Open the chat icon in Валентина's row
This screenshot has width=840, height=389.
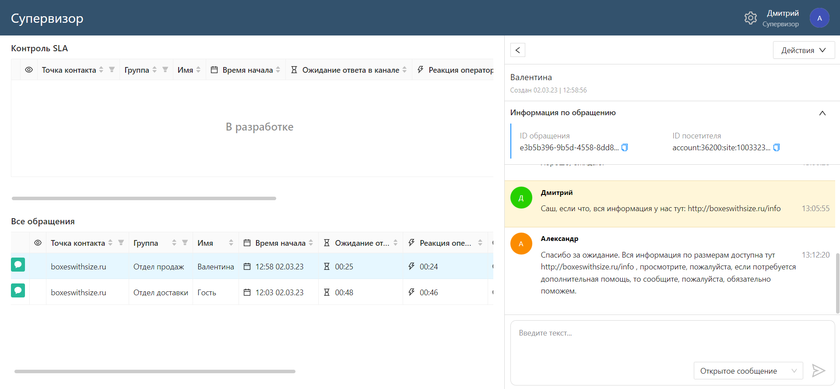click(x=18, y=264)
